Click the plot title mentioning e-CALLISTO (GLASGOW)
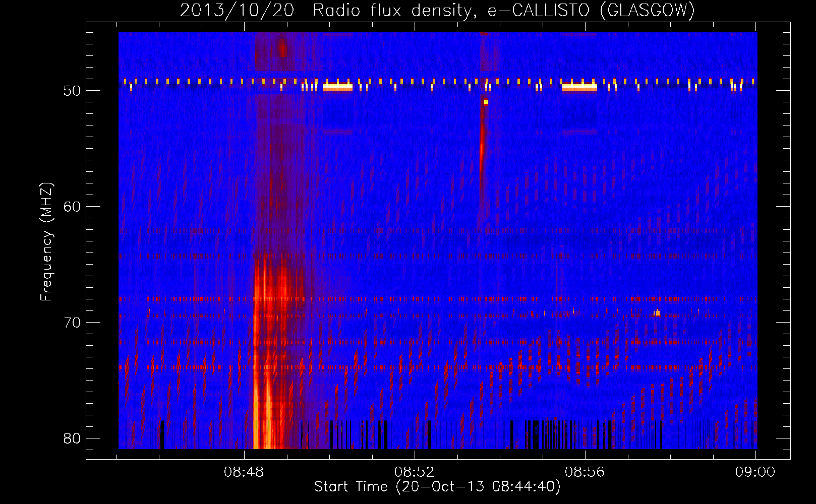The height and width of the screenshot is (504, 816). pyautogui.click(x=437, y=10)
